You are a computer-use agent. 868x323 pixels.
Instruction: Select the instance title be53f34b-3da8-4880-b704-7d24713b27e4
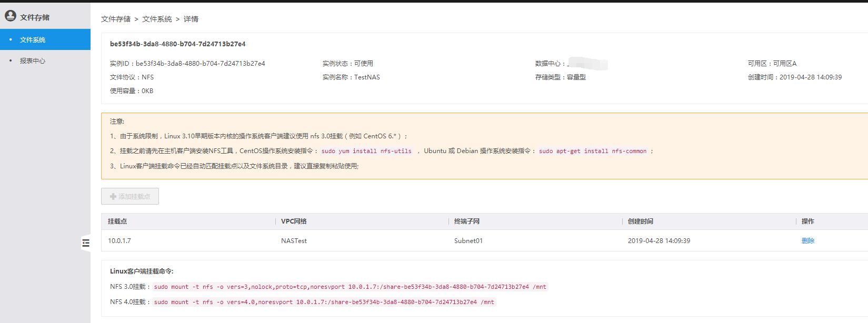[x=178, y=44]
